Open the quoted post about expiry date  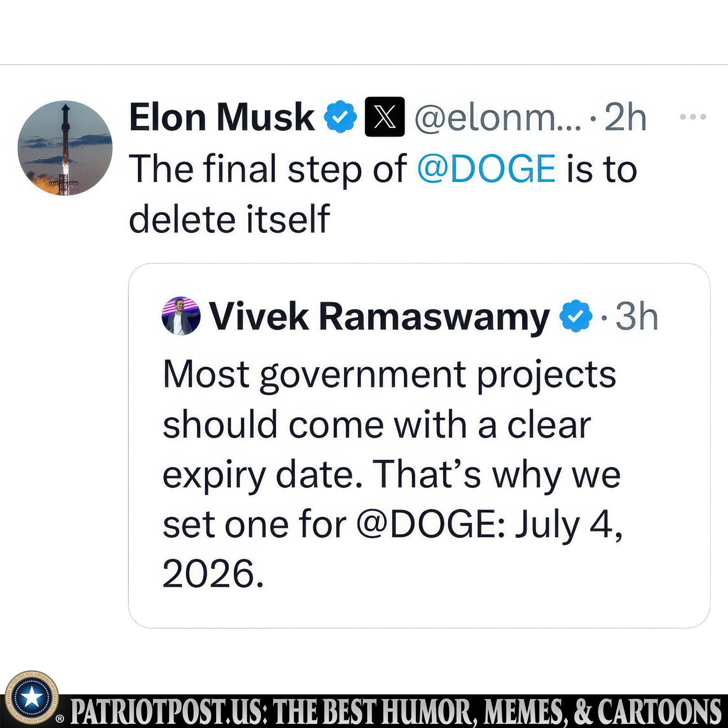(419, 445)
